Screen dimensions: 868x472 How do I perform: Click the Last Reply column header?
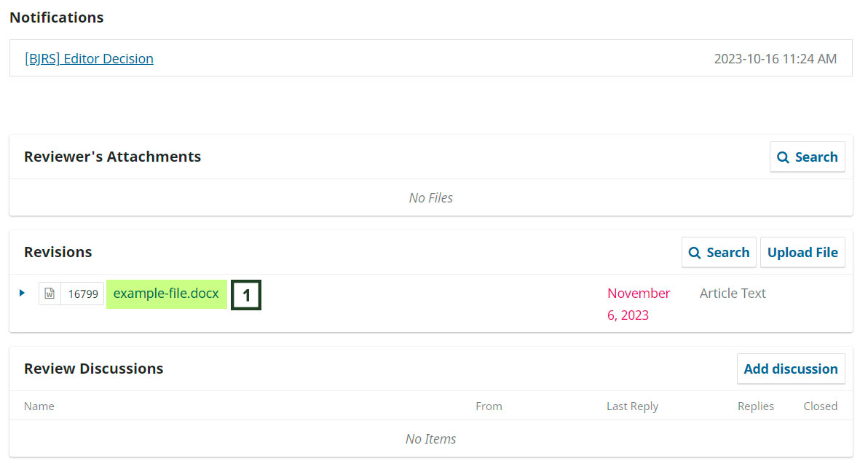click(632, 406)
